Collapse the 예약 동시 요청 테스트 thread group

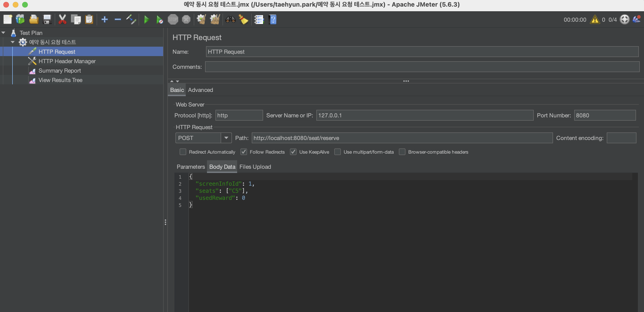click(x=12, y=42)
